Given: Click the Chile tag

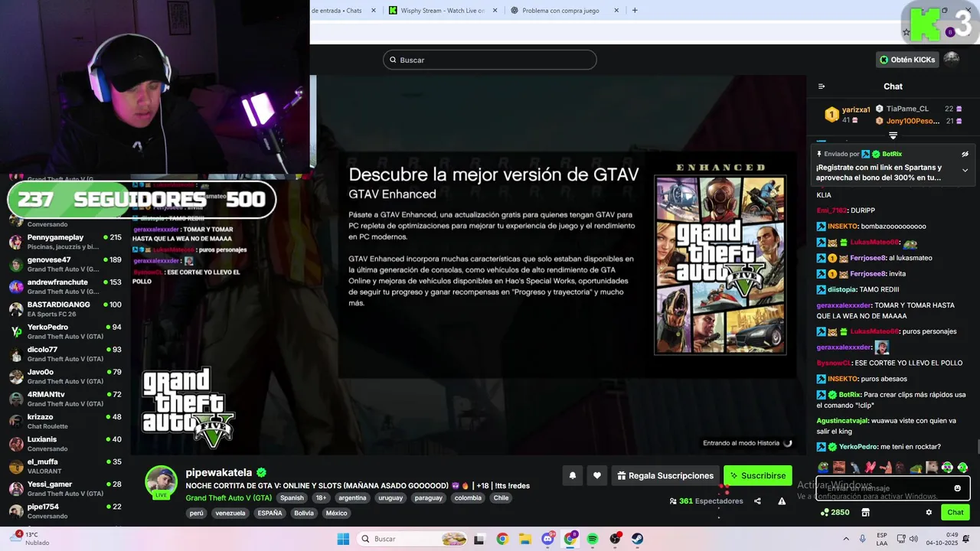Looking at the screenshot, I should coord(501,497).
